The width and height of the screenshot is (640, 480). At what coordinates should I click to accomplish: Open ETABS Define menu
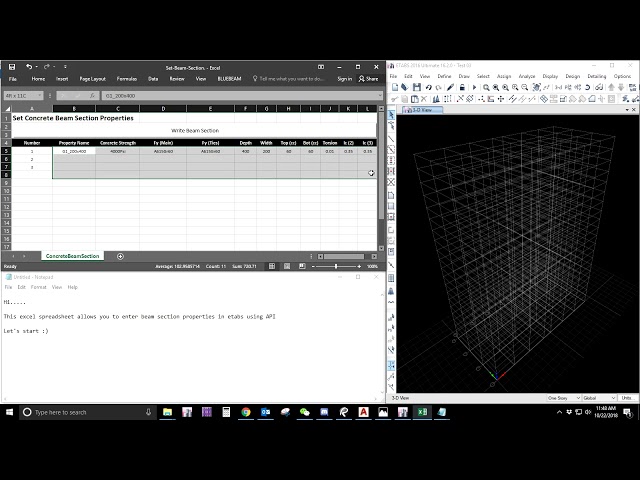444,76
